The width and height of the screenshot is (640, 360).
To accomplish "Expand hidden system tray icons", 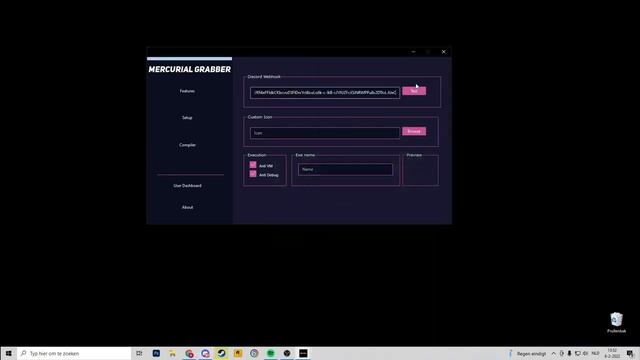I will point(553,353).
